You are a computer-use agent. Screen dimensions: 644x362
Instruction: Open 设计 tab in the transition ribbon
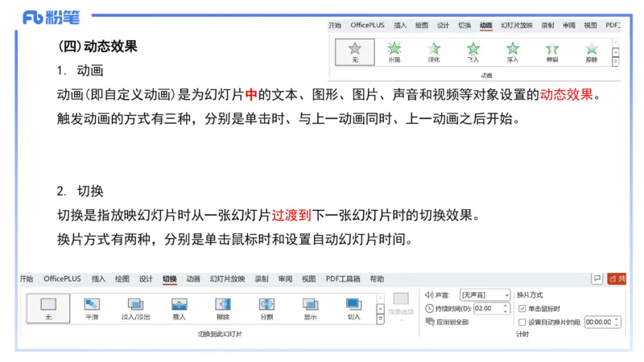coord(146,279)
